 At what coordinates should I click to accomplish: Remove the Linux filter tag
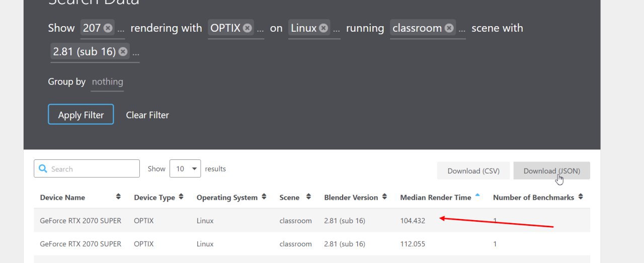click(x=324, y=28)
